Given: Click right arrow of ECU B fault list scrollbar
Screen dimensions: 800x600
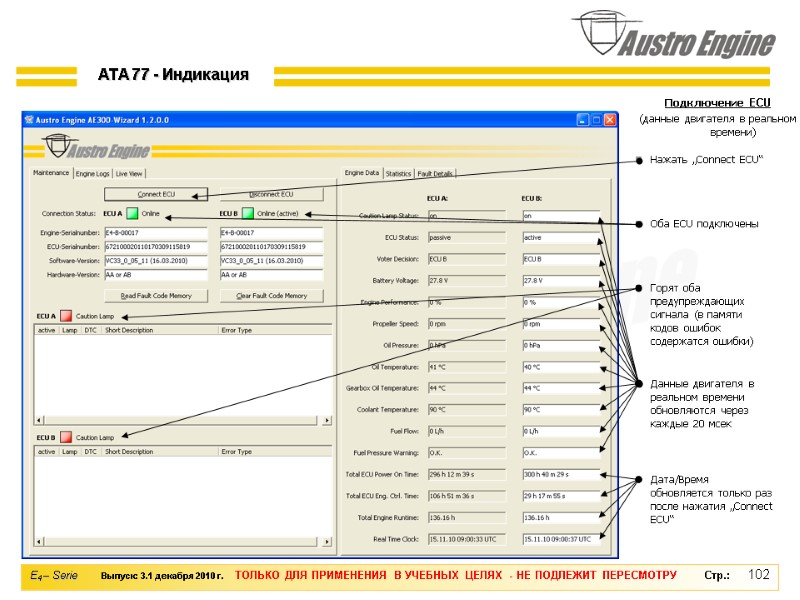Looking at the screenshot, I should point(327,542).
